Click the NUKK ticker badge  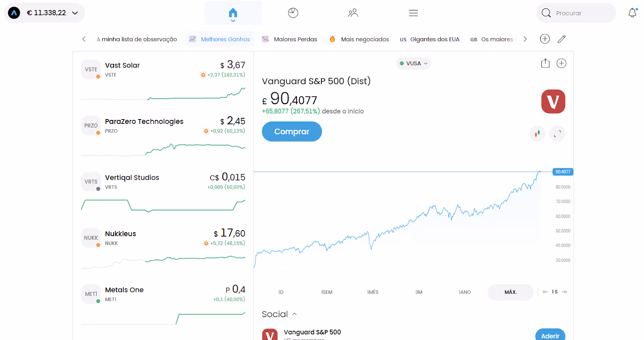point(91,238)
